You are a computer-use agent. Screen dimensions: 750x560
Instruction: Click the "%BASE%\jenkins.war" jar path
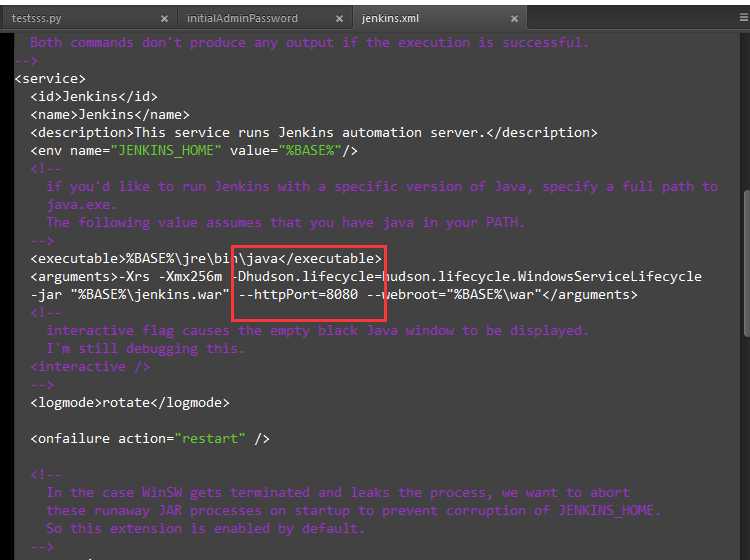(150, 295)
